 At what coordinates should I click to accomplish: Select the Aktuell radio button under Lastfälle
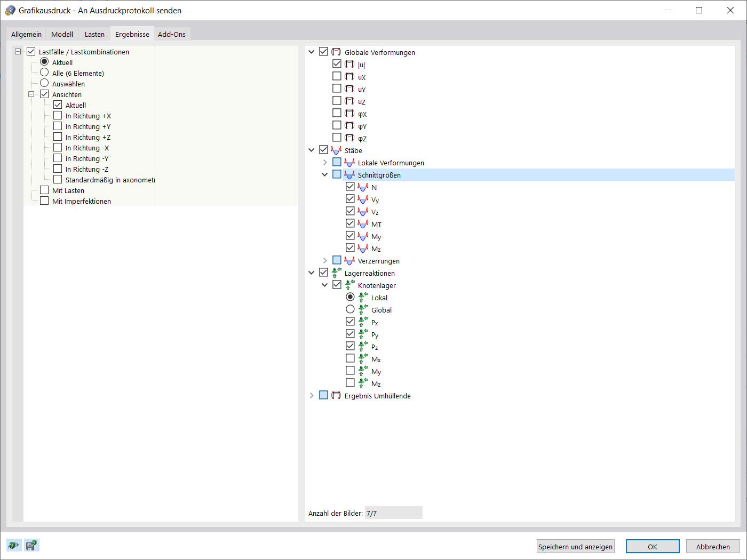[44, 62]
